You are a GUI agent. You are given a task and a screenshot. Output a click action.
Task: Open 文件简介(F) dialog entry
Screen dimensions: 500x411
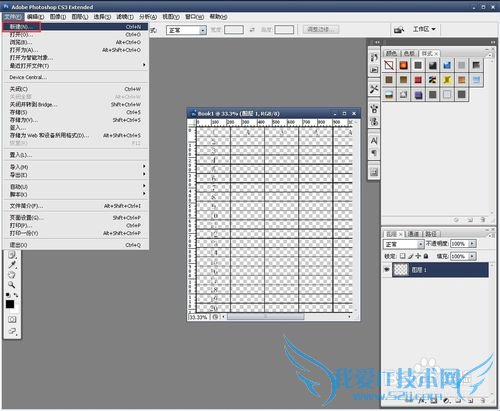[x=75, y=206]
